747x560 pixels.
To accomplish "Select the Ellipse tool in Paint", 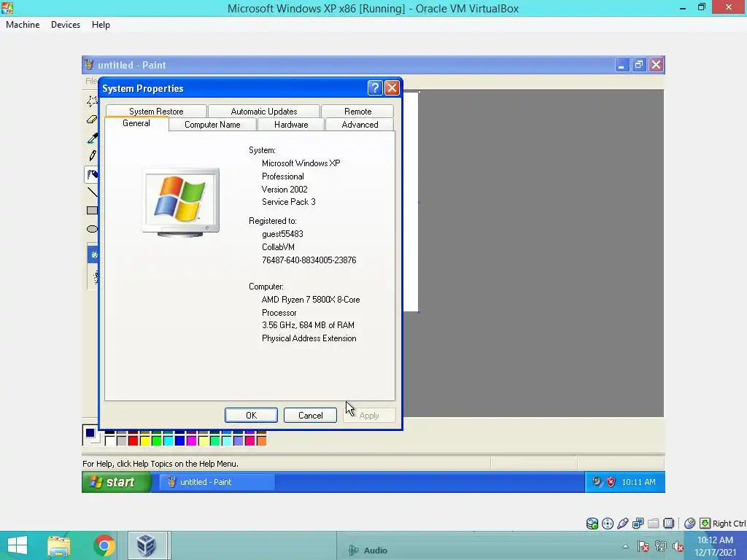I will pyautogui.click(x=93, y=229).
